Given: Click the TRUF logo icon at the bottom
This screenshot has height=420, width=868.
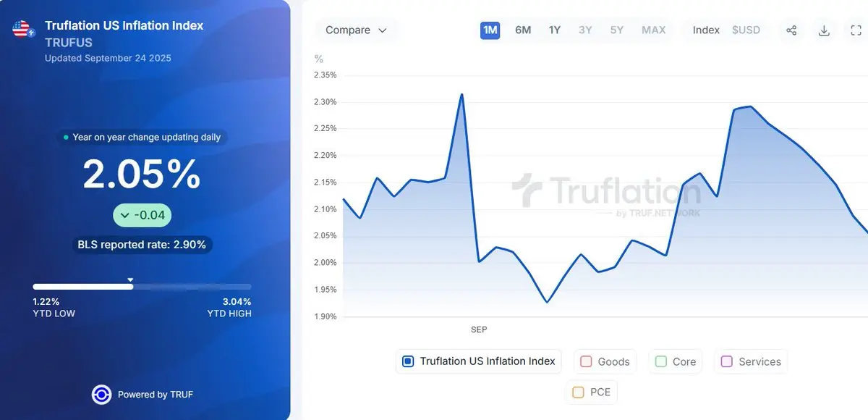Looking at the screenshot, I should (x=101, y=395).
